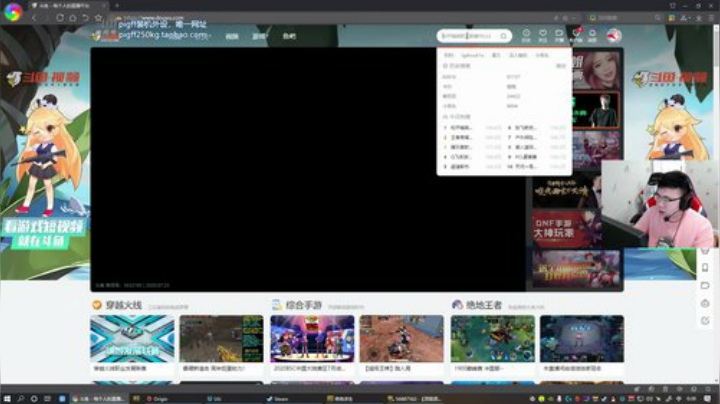Image resolution: width=720 pixels, height=404 pixels.
Task: Click the magnifier icon in Douyu search box
Action: click(504, 36)
